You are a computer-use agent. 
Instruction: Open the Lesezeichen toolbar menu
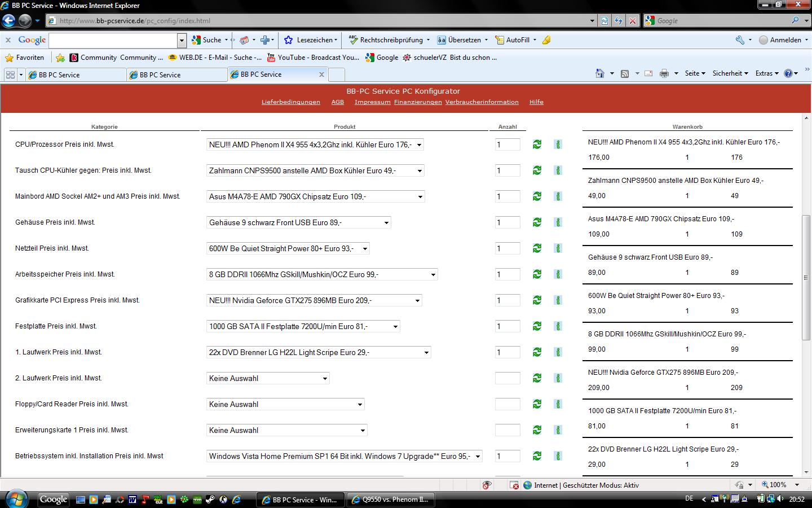coord(311,40)
